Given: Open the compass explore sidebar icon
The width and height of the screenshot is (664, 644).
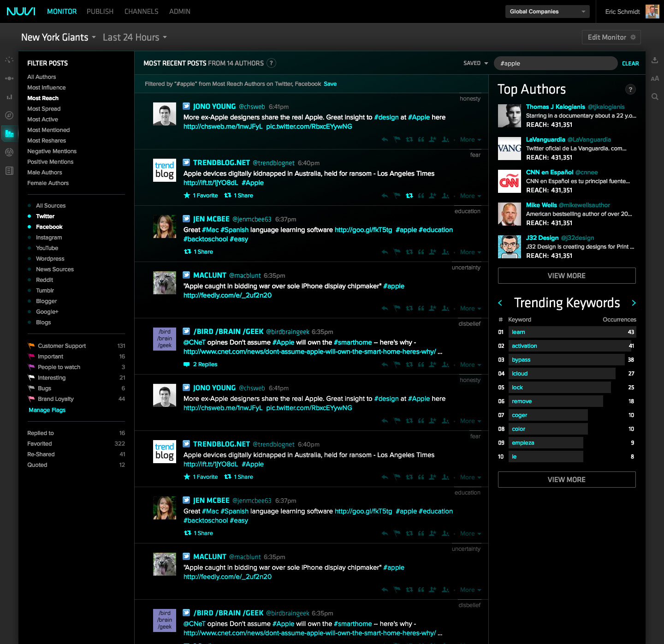Looking at the screenshot, I should point(9,115).
